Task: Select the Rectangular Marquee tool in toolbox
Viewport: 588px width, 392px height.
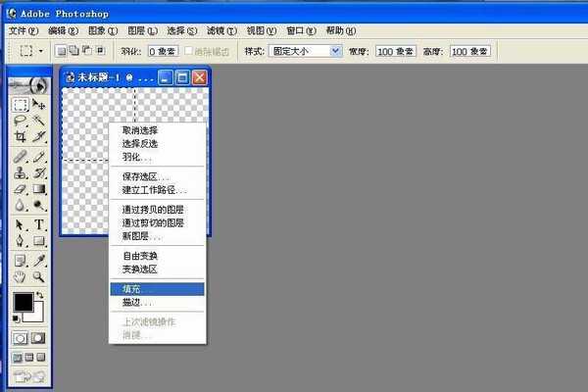Action: click(21, 105)
